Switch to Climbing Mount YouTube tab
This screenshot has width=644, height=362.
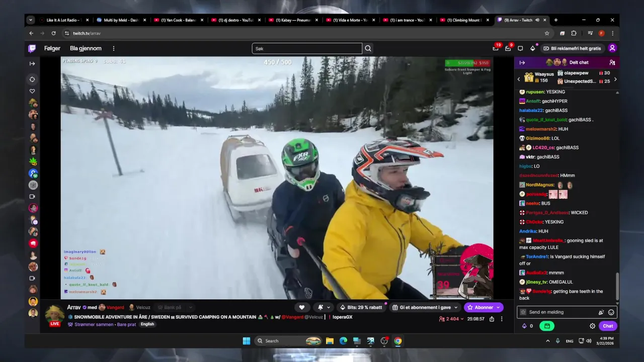464,20
